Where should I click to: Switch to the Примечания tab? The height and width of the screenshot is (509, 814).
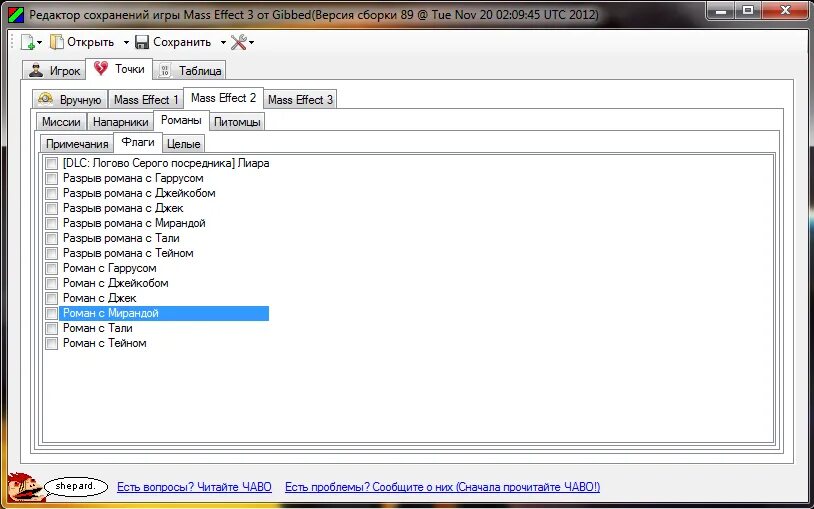pyautogui.click(x=77, y=143)
